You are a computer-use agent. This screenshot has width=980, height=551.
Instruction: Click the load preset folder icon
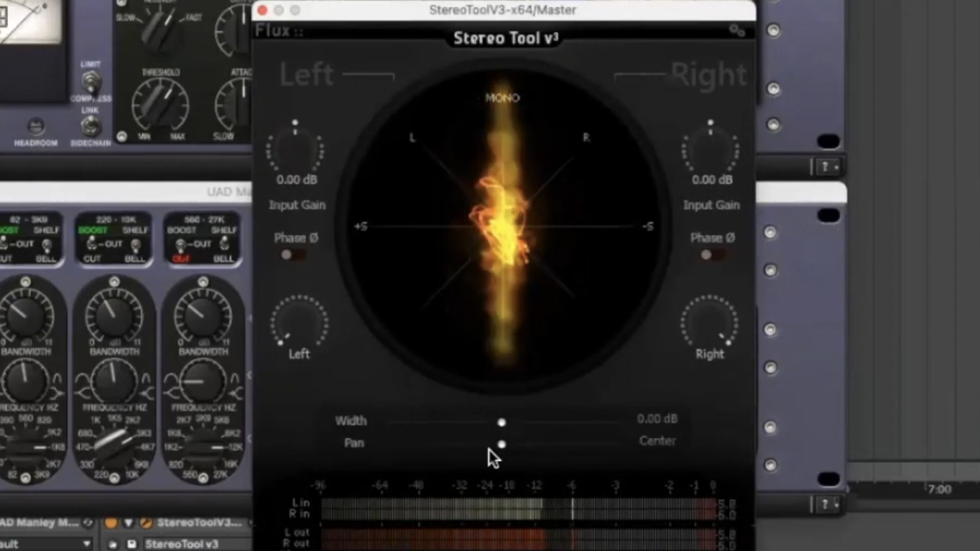112,544
